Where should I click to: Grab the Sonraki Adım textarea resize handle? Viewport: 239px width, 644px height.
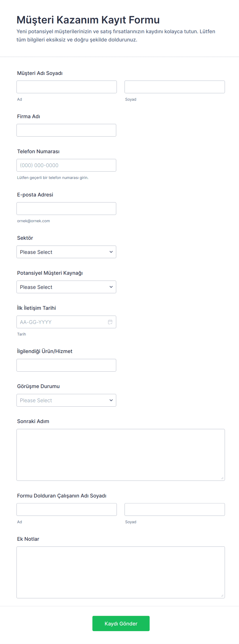(x=222, y=478)
